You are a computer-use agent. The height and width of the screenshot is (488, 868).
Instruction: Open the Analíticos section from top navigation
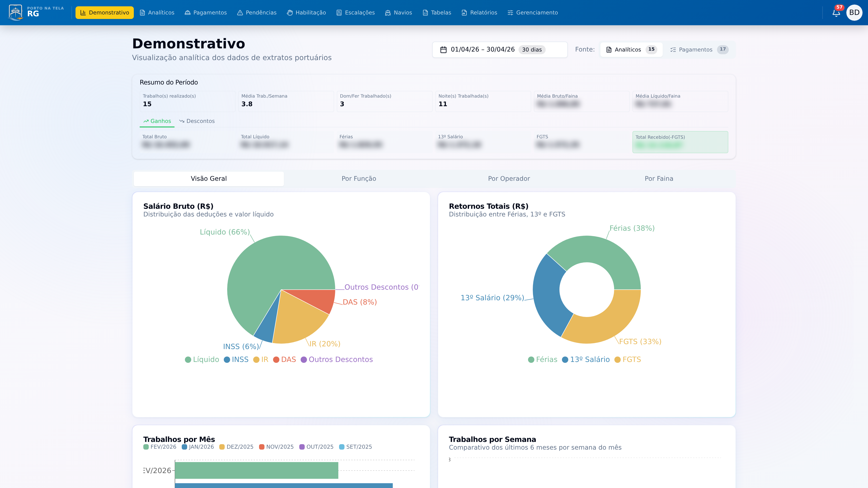tap(157, 12)
